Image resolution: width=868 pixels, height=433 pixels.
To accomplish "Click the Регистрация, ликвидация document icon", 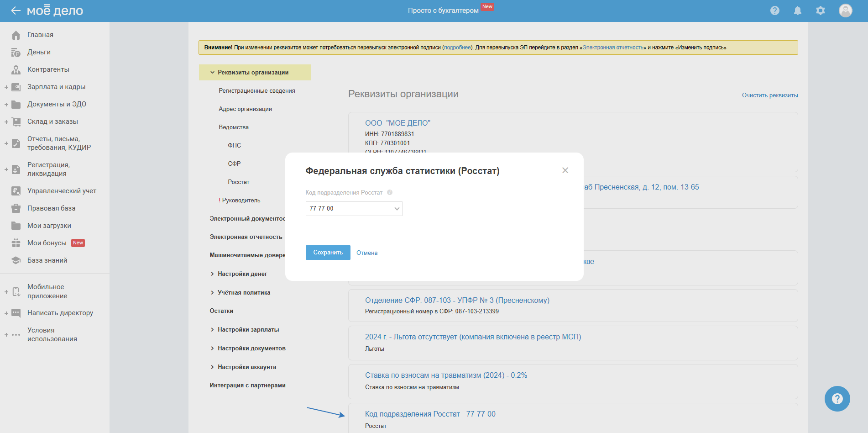I will (16, 169).
